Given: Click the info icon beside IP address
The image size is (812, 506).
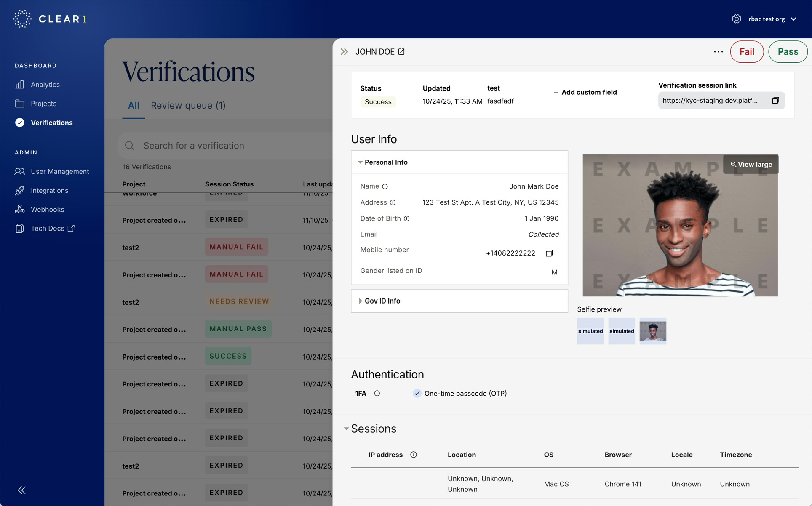Looking at the screenshot, I should click(x=414, y=455).
